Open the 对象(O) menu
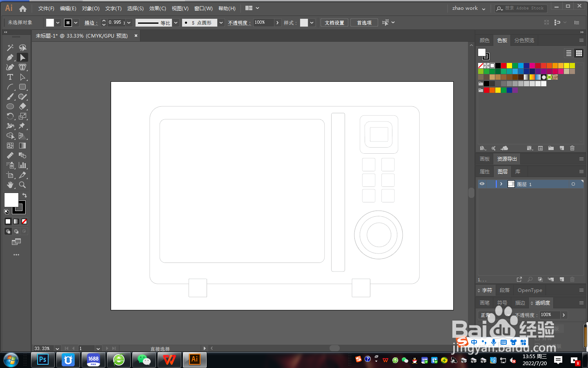The height and width of the screenshot is (368, 588). [x=91, y=8]
